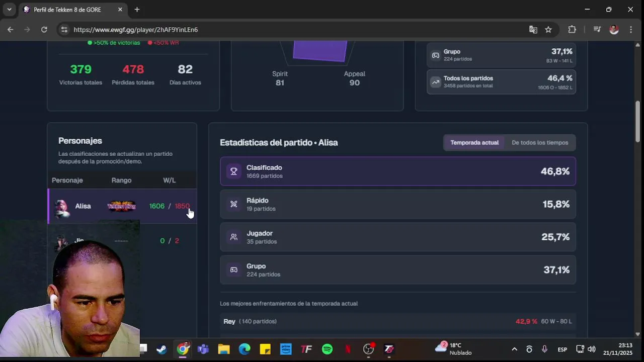Image resolution: width=644 pixels, height=362 pixels.
Task: Click the page vertical scrollbar thumb
Action: pos(638,122)
